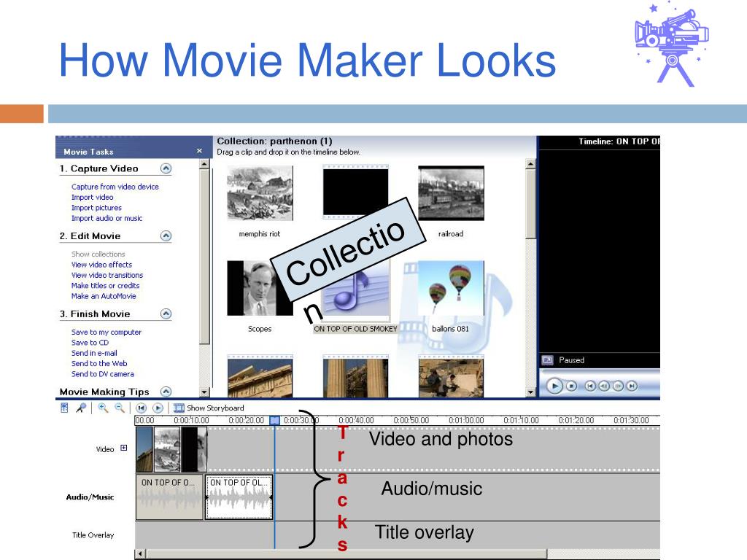The image size is (747, 560).
Task: Zoom in the timeline with magnifier plus
Action: (x=103, y=408)
